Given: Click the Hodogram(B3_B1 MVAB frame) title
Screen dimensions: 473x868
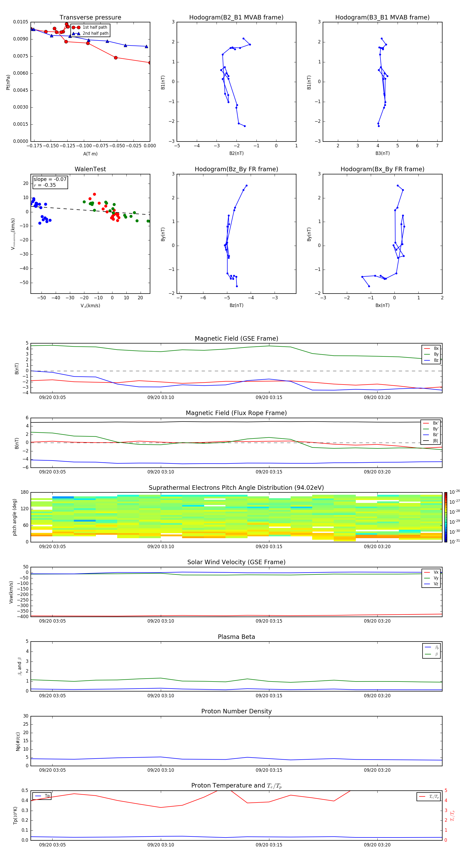Looking at the screenshot, I should (x=382, y=18).
